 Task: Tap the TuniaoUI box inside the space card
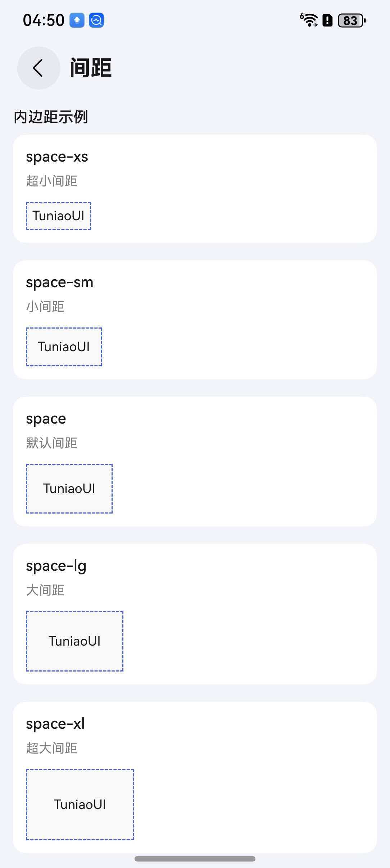point(69,488)
